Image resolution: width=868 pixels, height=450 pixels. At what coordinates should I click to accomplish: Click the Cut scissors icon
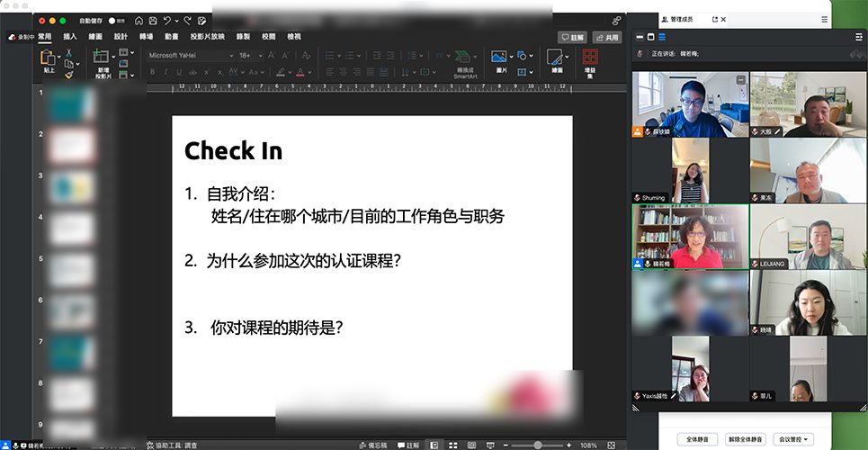pos(67,53)
